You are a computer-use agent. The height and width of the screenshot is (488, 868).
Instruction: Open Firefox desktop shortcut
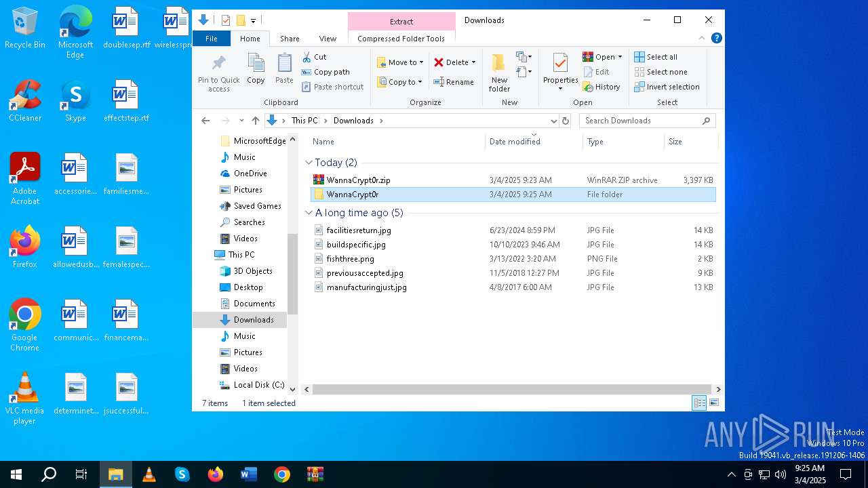point(25,247)
